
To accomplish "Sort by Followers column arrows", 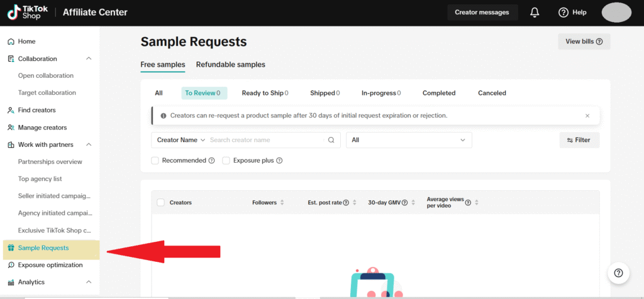I will point(282,203).
